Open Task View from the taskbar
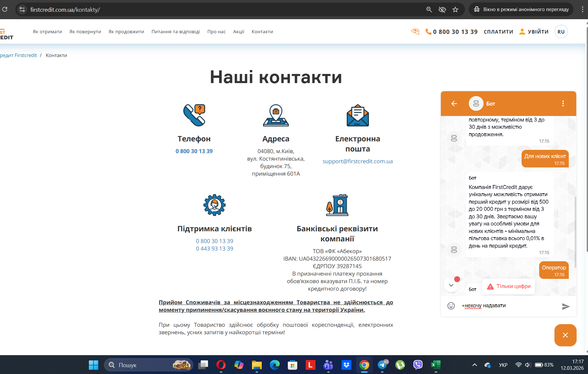This screenshot has width=588, height=374. tap(203, 365)
